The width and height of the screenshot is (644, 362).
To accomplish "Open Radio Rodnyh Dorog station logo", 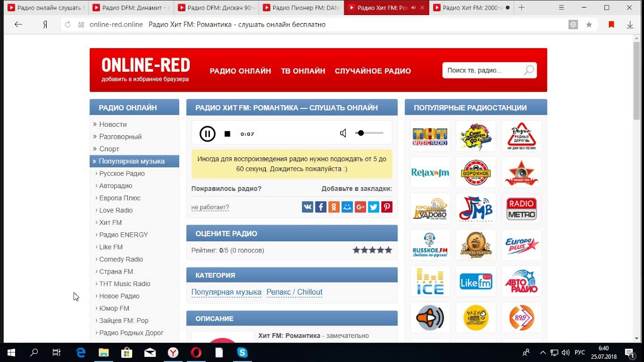I will (522, 136).
